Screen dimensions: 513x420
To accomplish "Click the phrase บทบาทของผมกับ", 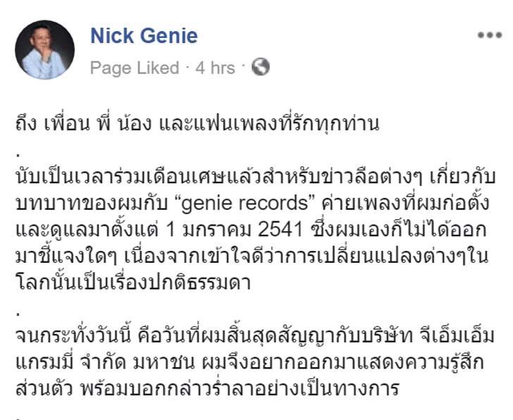I will click(x=92, y=204).
